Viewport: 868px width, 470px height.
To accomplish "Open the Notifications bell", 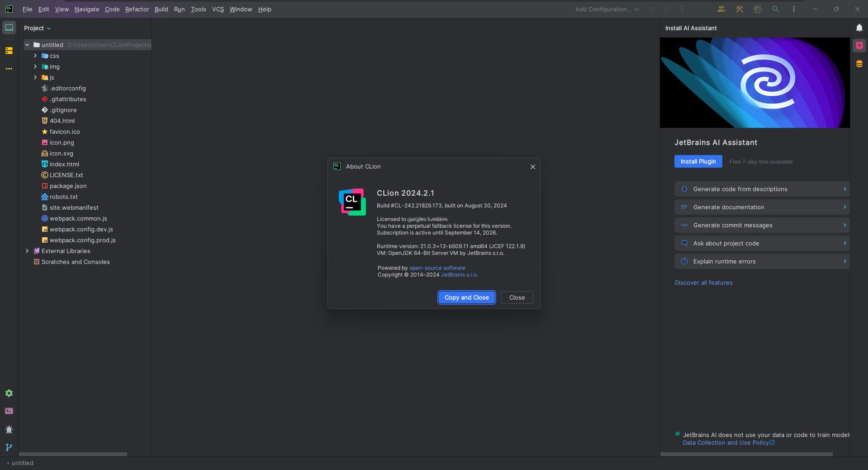I will (x=859, y=28).
